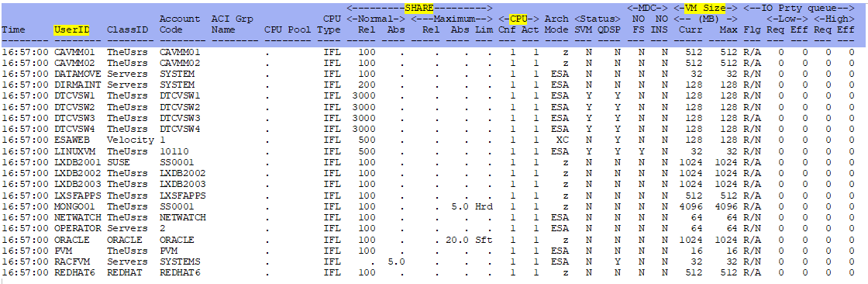Click the highlighted CPU header label
The height and width of the screenshot is (284, 868).
coord(518,19)
